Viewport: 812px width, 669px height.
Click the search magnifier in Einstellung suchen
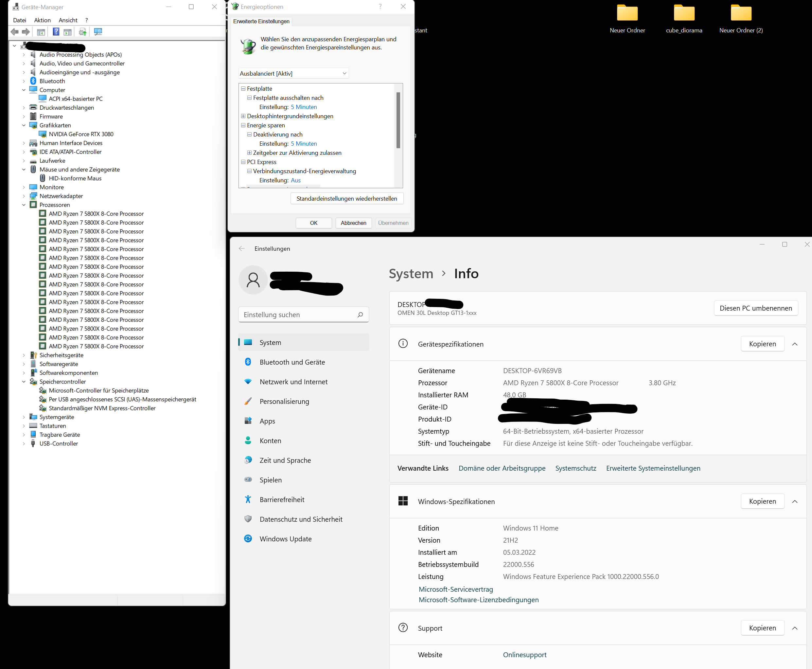tap(360, 315)
